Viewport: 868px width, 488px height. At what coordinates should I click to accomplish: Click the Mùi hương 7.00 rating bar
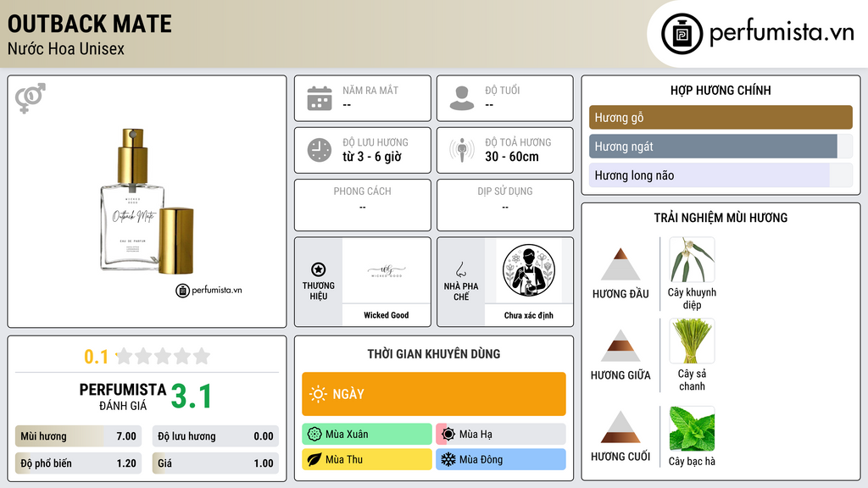[79, 436]
